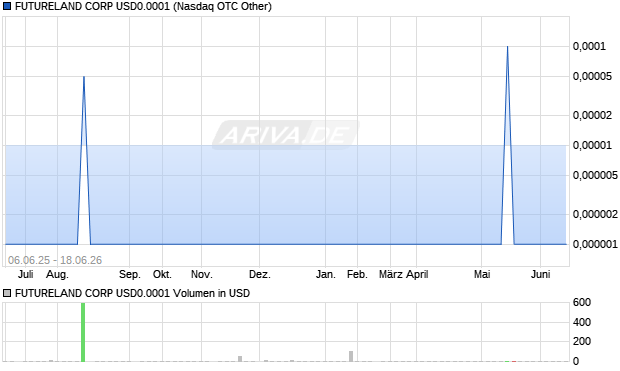Click the volume title FUTURELAND CORP USD0.0001 Volumen in USD
620x371 pixels.
132,293
